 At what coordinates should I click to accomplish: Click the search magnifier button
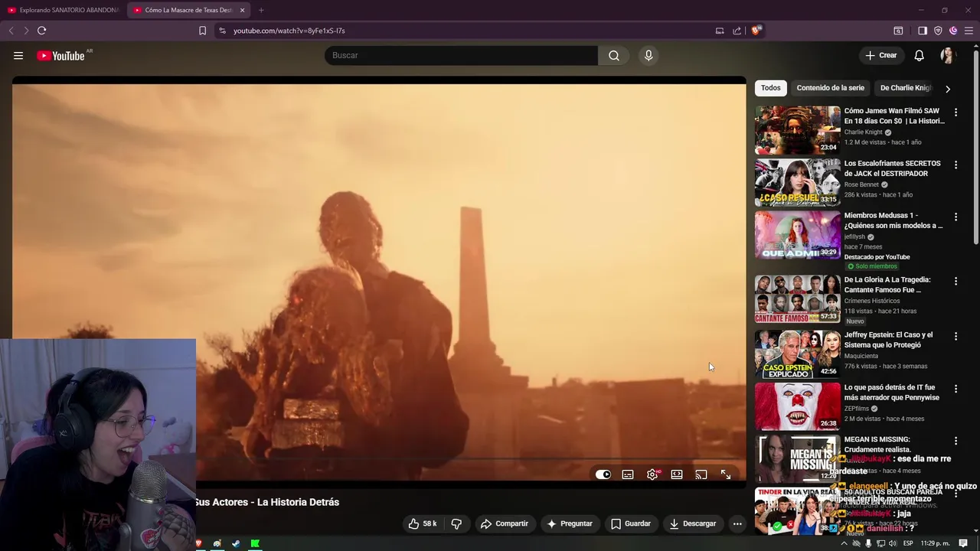pos(614,55)
